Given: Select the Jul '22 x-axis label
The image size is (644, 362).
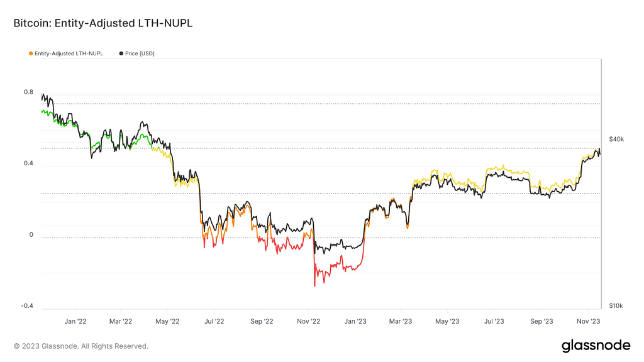Looking at the screenshot, I should tap(214, 321).
